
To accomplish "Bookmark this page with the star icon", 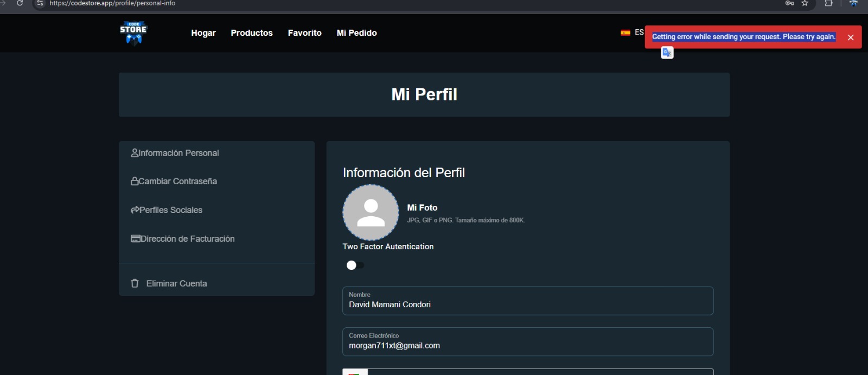I will pos(805,3).
